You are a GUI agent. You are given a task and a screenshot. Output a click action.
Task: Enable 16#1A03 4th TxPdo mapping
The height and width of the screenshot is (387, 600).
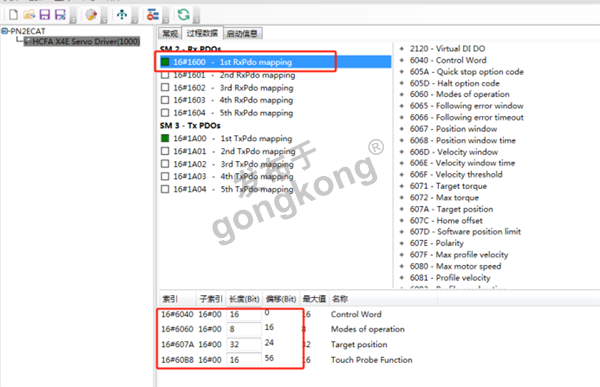coord(165,176)
